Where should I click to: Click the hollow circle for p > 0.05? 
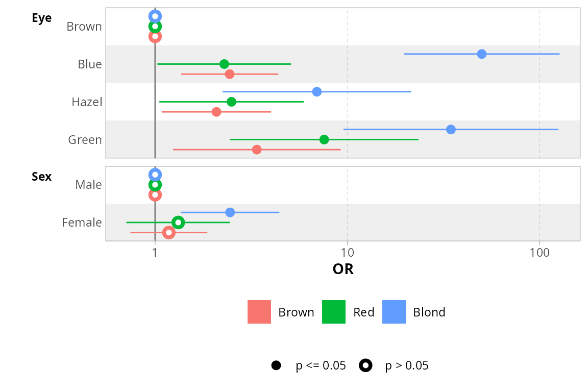365,365
